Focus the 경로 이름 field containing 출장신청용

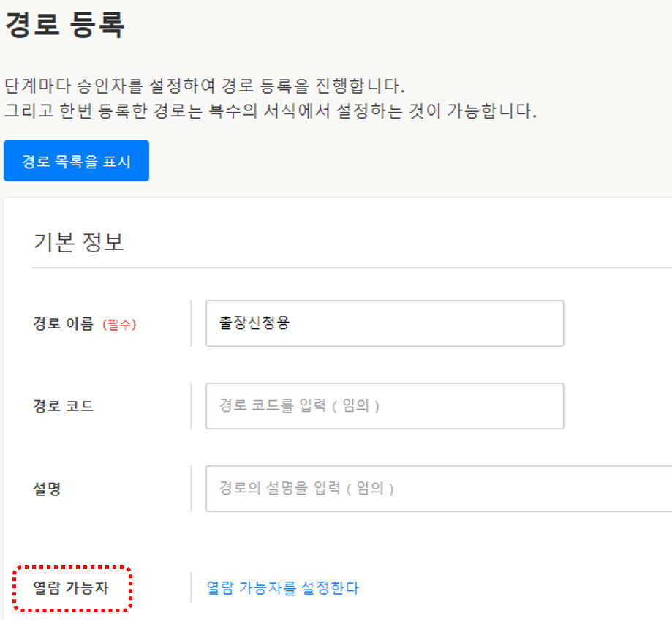[x=384, y=323]
